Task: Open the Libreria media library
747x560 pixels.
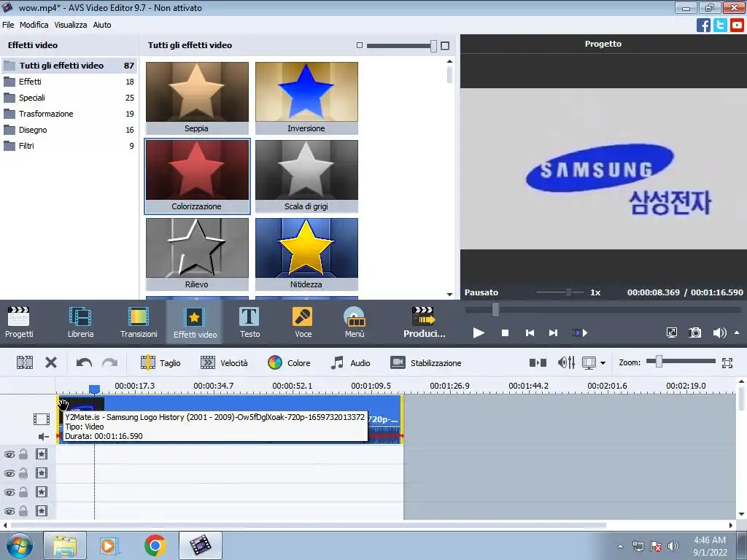Action: click(x=80, y=322)
